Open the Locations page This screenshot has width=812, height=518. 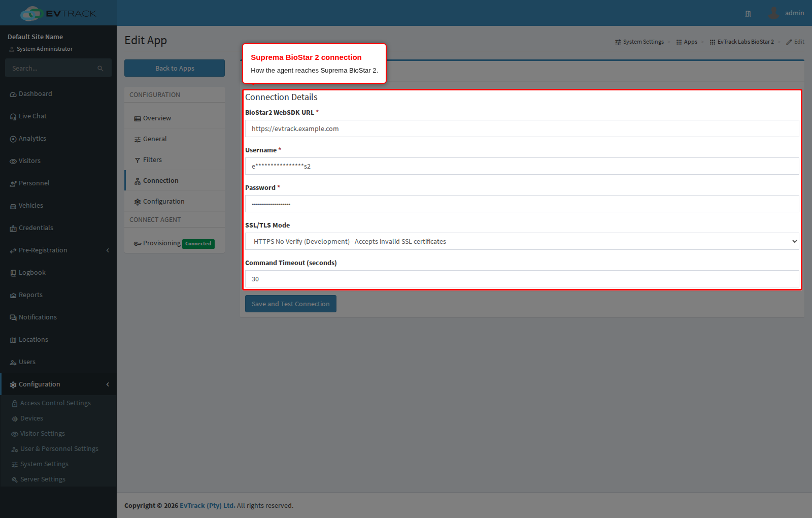(x=58, y=340)
